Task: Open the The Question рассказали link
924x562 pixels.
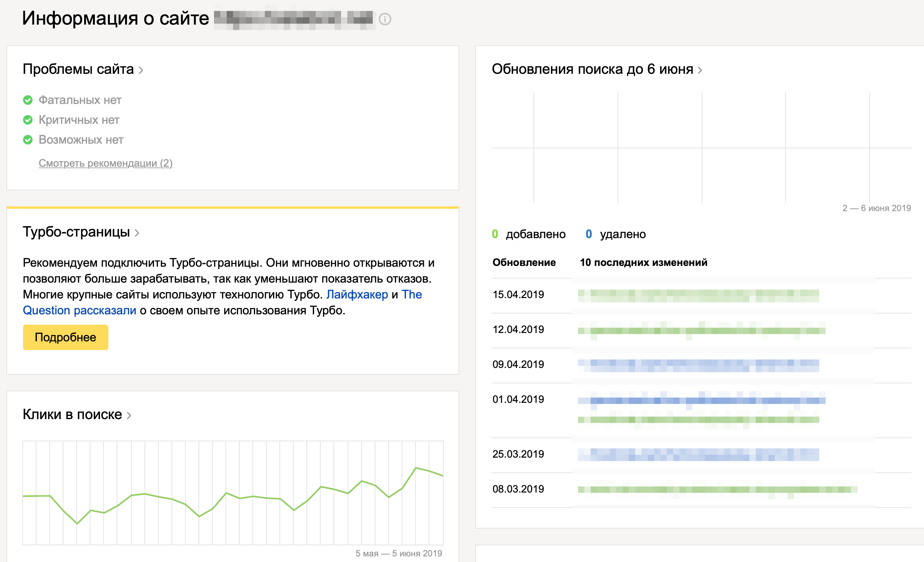Action: (79, 310)
